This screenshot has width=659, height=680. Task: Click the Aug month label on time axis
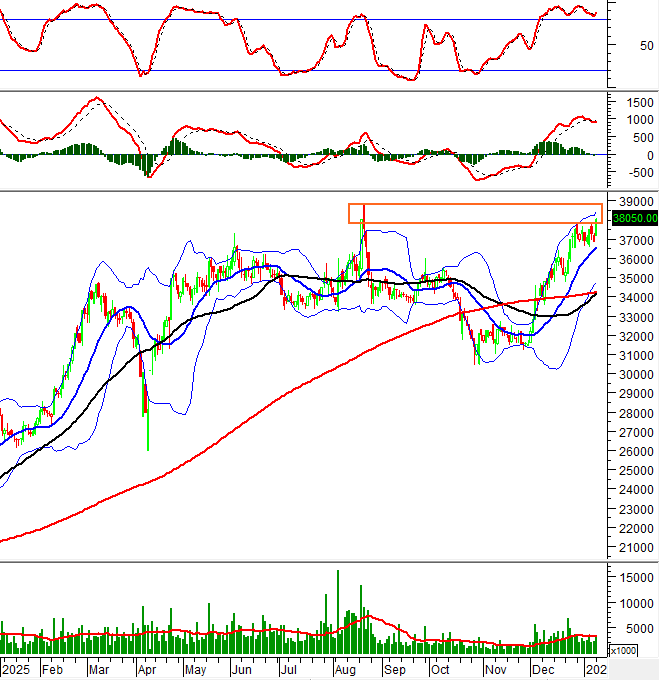[x=344, y=669]
